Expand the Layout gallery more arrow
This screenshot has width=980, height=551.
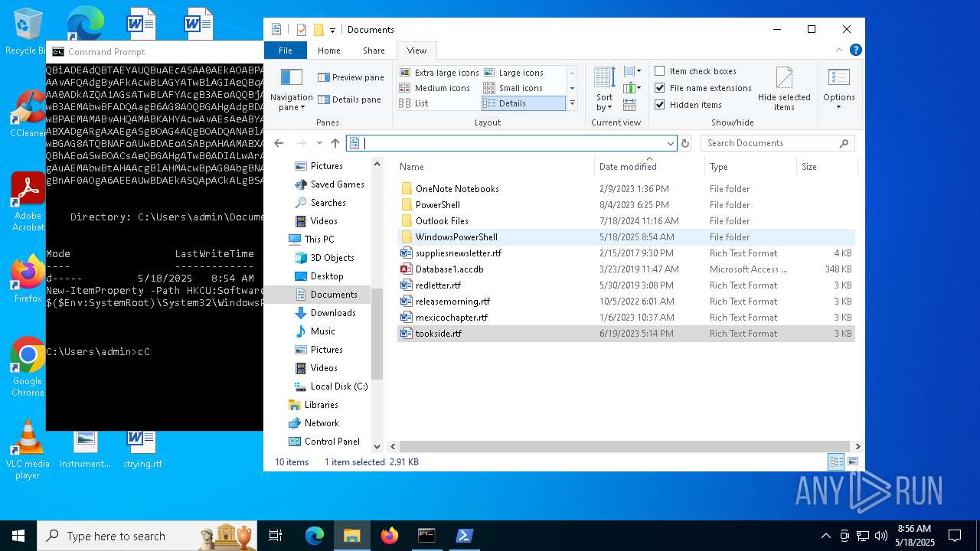(572, 103)
